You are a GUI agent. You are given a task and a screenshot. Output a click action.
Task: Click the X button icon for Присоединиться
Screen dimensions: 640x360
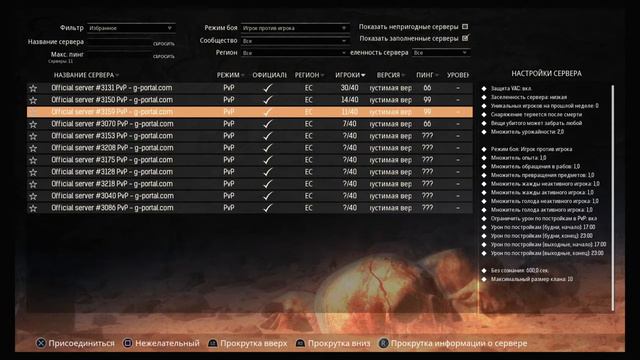(41, 343)
